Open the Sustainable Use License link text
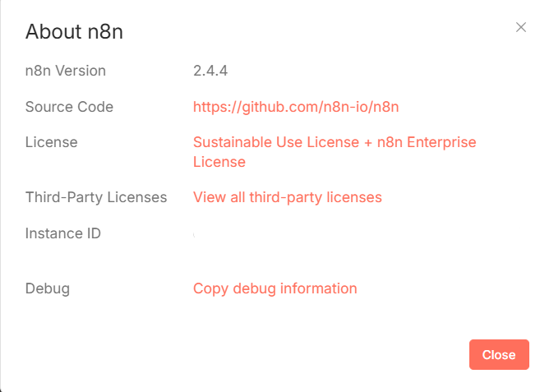540x392 pixels. pyautogui.click(x=276, y=142)
